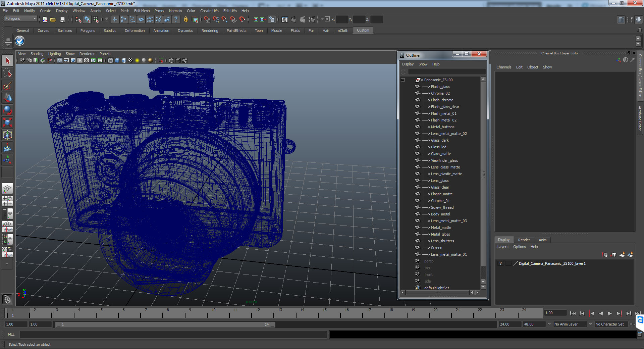This screenshot has height=349, width=644.
Task: Create a new scene icon
Action: click(45, 19)
